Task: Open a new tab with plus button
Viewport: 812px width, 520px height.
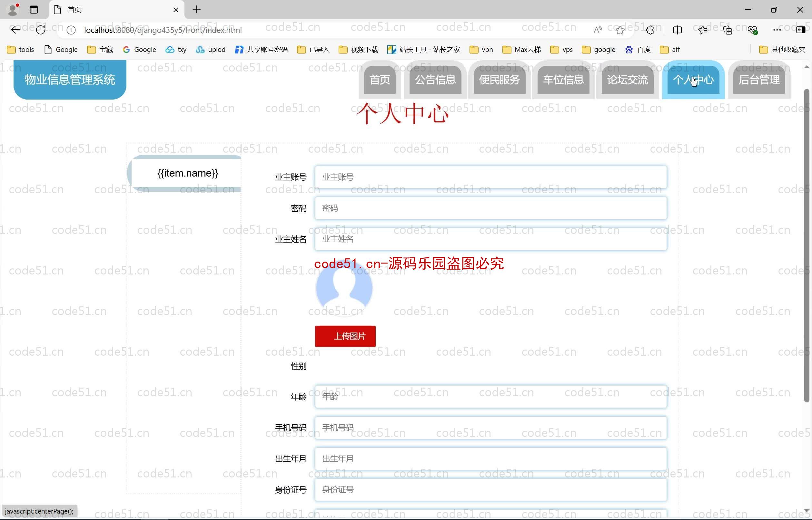Action: 197,9
